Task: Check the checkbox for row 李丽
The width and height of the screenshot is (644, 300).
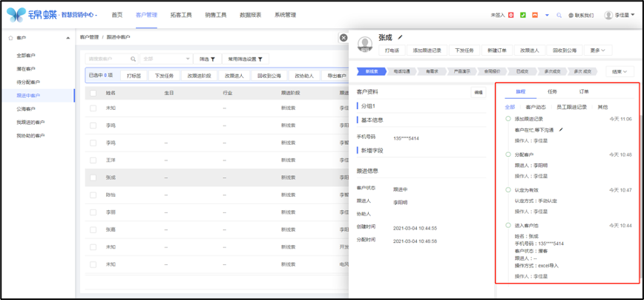Action: click(93, 212)
